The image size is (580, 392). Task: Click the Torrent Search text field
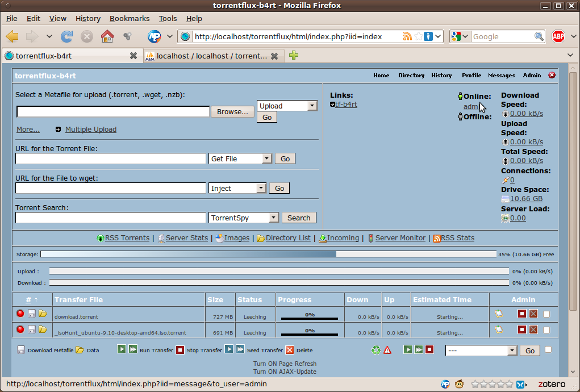click(111, 218)
